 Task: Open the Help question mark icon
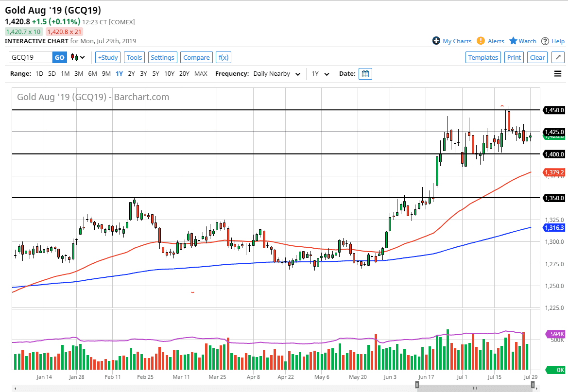545,41
